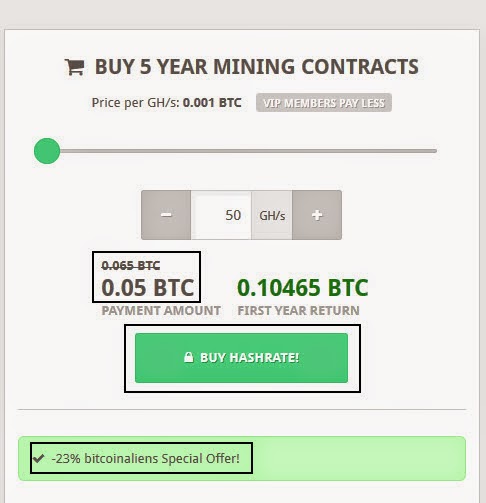Click the green 0.10465 BTC return value
This screenshot has height=503, width=486.
tap(303, 288)
